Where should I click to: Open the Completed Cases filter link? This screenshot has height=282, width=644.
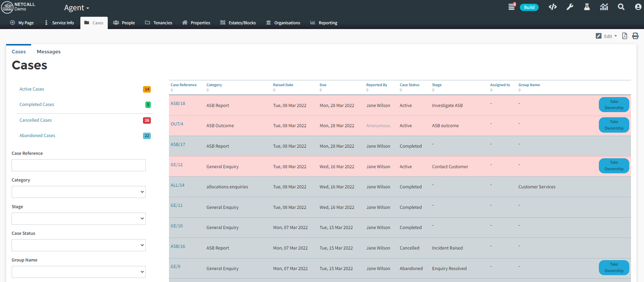click(x=37, y=105)
